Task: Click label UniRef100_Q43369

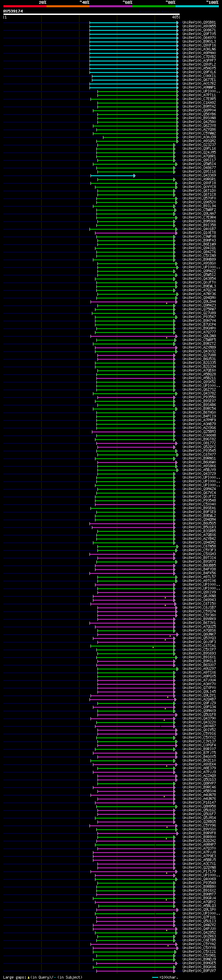Action: (x=199, y=175)
